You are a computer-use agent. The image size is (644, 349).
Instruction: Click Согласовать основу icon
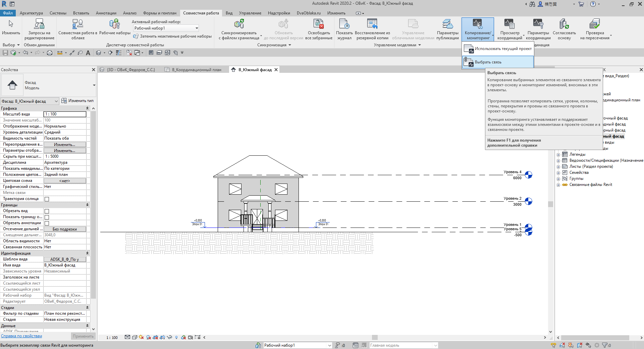[x=564, y=24]
